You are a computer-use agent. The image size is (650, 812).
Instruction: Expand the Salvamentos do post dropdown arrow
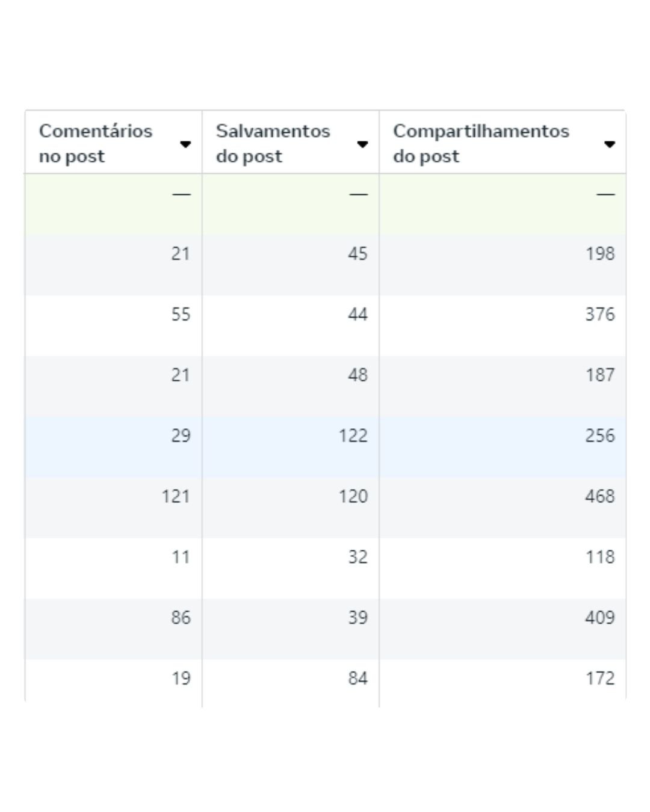(362, 144)
